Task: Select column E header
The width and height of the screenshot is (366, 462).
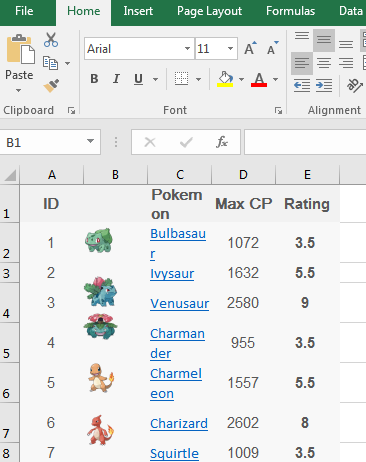Action: (x=307, y=175)
